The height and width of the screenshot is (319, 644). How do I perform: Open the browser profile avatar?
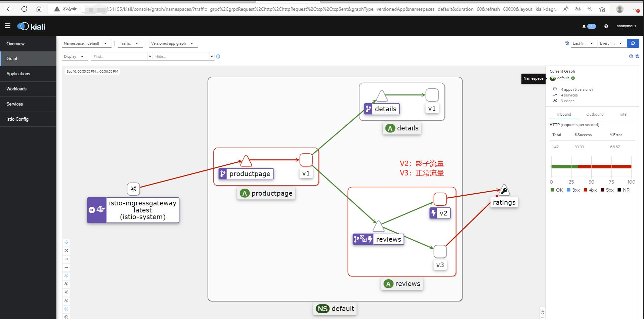tap(620, 9)
